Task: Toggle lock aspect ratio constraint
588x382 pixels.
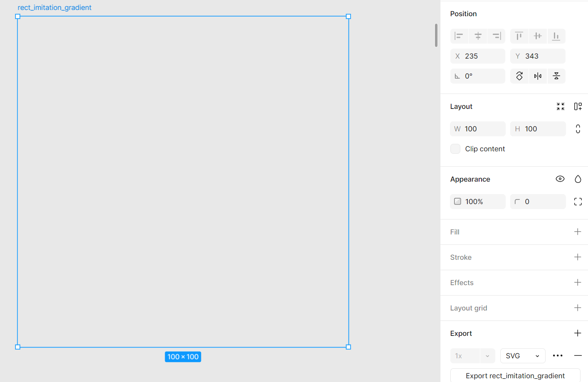Action: 578,129
